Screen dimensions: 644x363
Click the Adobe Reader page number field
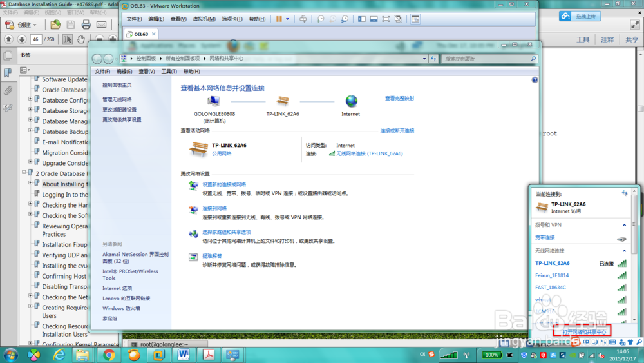click(35, 39)
